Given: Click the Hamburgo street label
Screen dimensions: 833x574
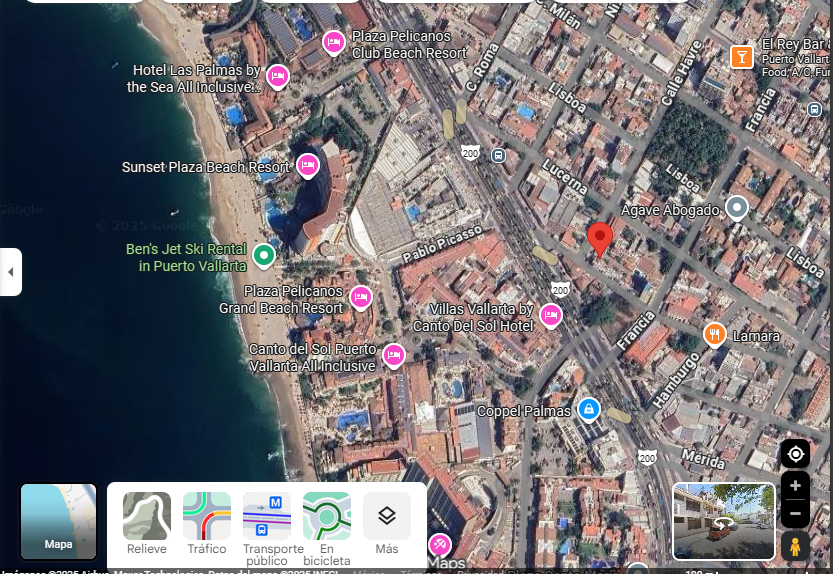Looking at the screenshot, I should (676, 381).
